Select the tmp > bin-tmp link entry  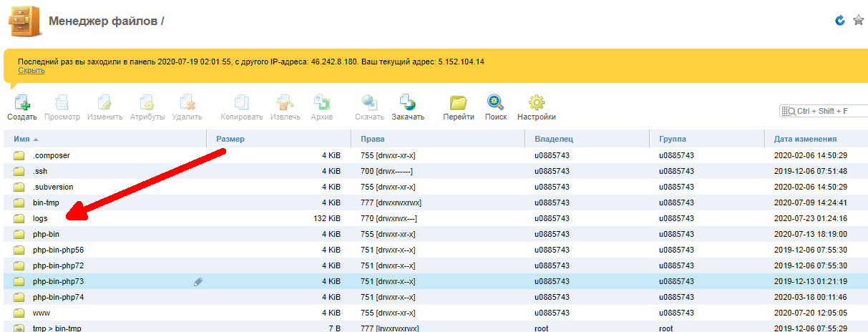(56, 328)
